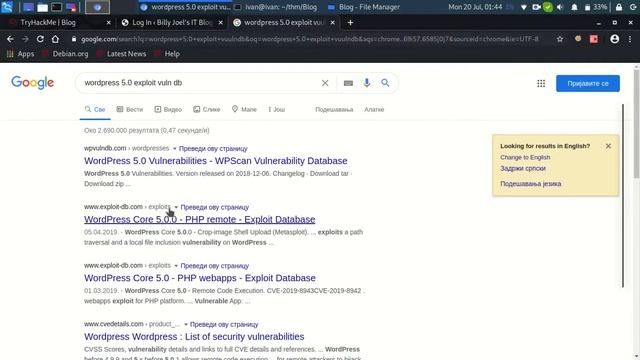Click the red extension icon in toolbar

point(594,39)
